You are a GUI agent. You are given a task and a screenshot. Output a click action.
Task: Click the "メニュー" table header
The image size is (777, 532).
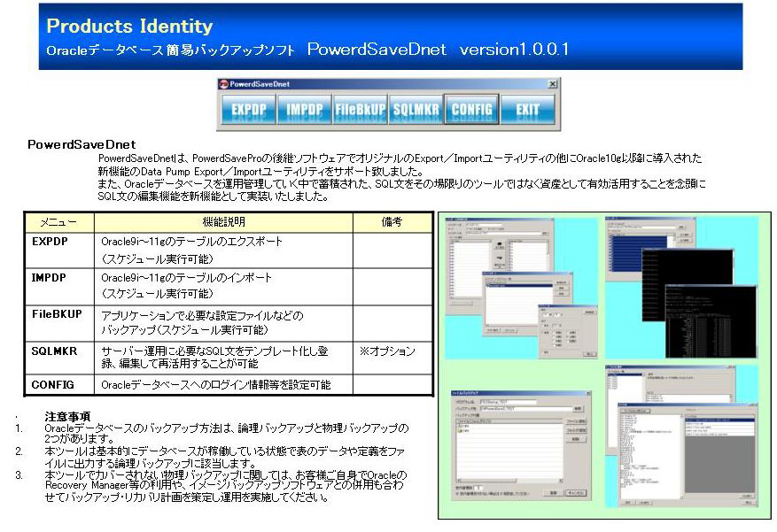click(59, 222)
